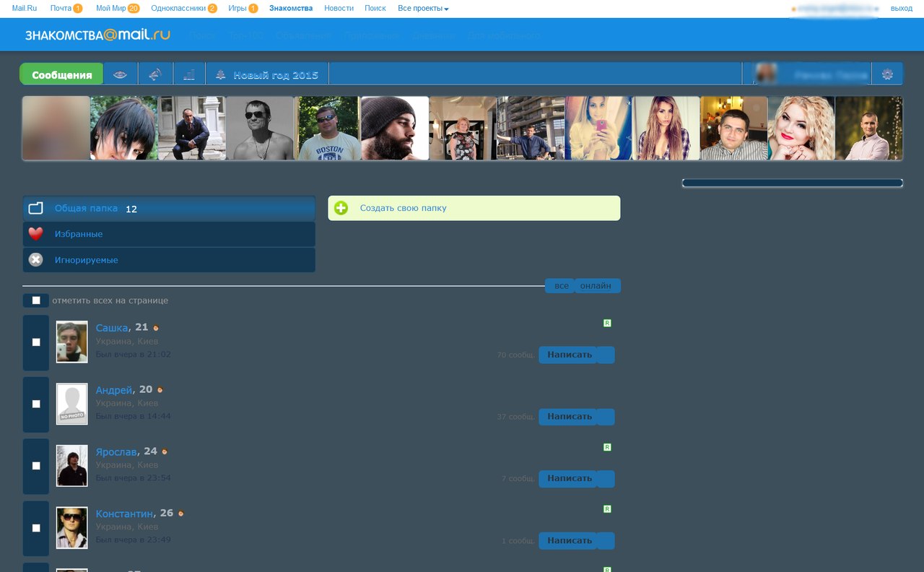Image resolution: width=924 pixels, height=572 pixels.
Task: Open Новости in the top bar
Action: coord(339,9)
